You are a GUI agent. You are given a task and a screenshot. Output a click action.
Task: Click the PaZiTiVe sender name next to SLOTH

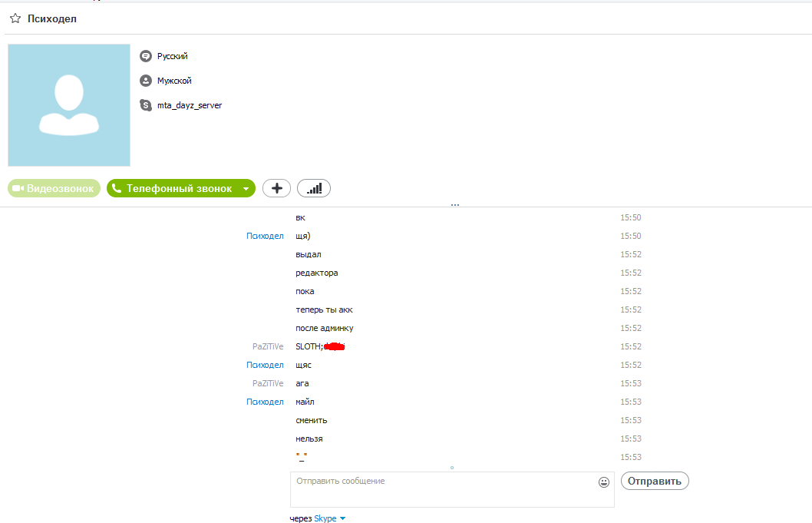click(268, 346)
